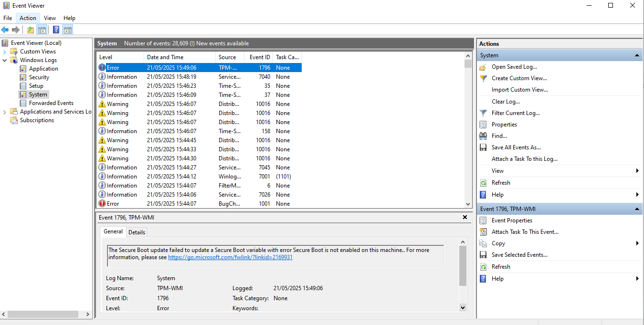Viewport: 644px width, 325px height.
Task: Select the Winlogon event 7001 row
Action: point(200,177)
